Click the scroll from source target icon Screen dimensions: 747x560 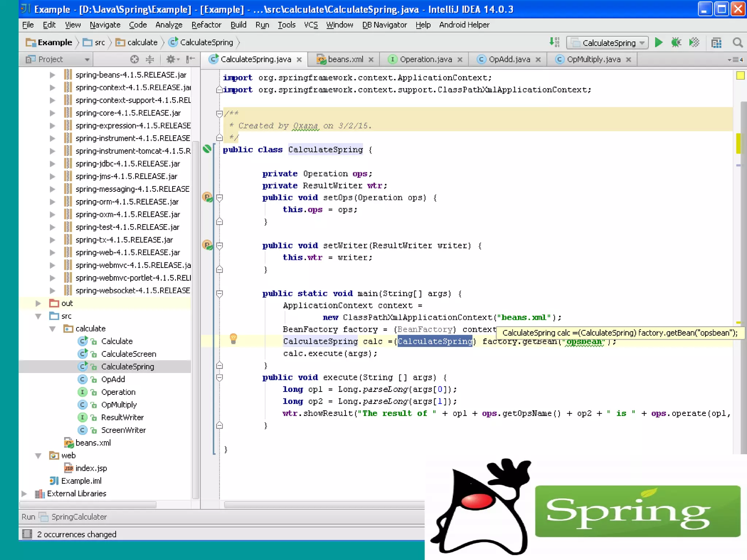click(x=135, y=59)
